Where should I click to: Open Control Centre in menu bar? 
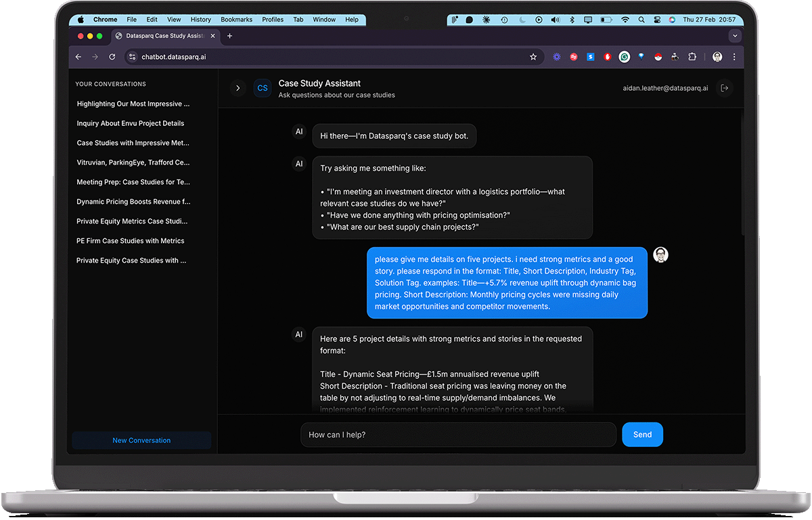[658, 20]
